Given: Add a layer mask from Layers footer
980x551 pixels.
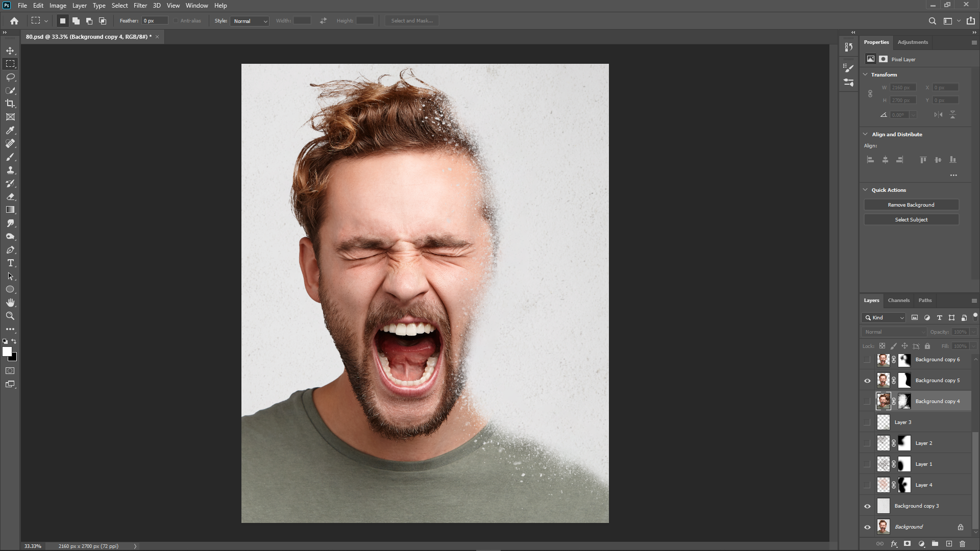Looking at the screenshot, I should click(907, 544).
